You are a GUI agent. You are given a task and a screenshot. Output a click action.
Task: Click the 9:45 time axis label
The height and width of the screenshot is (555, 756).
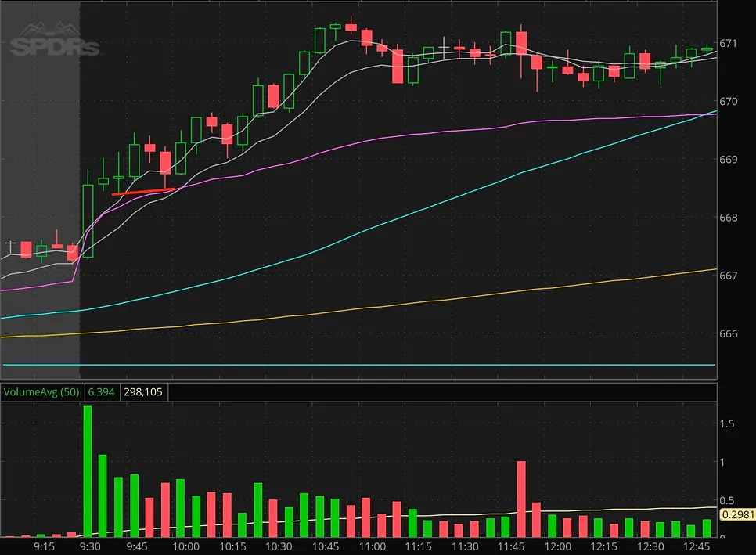[x=137, y=546]
